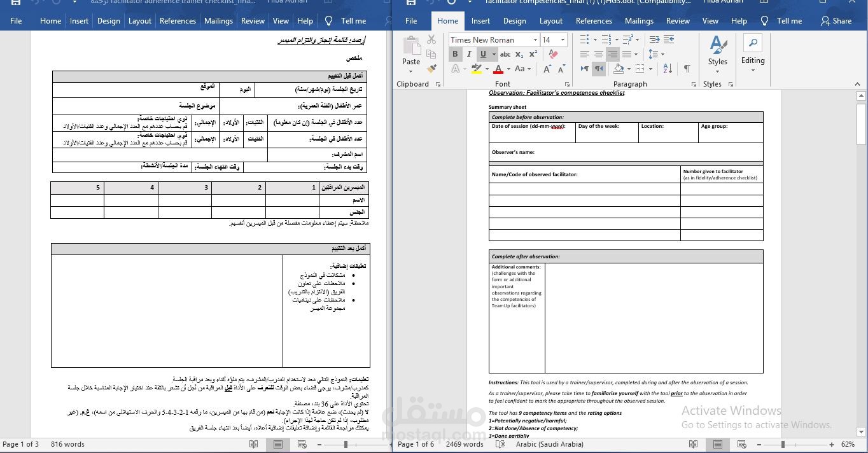868x453 pixels.
Task: Toggle Italic formatting
Action: pos(469,54)
